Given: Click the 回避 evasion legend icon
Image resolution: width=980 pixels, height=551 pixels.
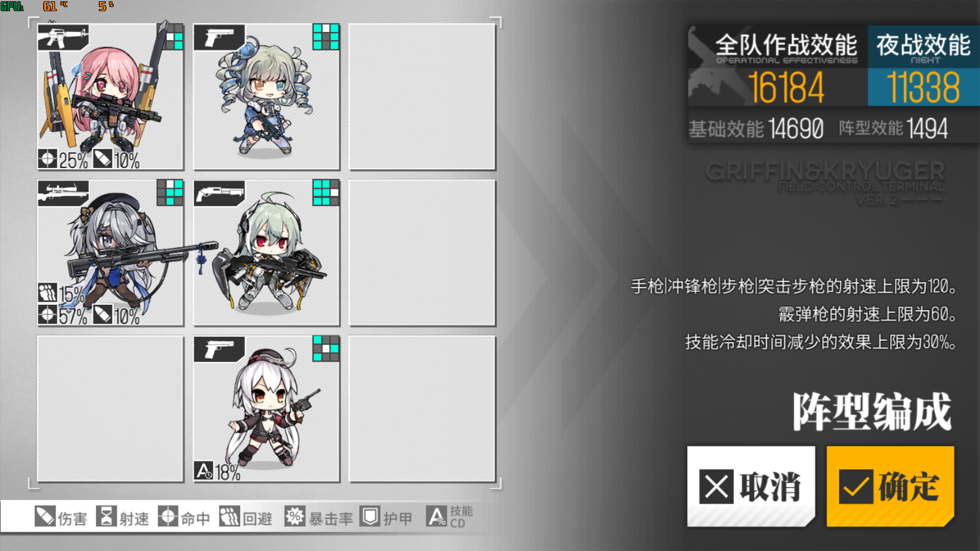Looking at the screenshot, I should pyautogui.click(x=230, y=517).
